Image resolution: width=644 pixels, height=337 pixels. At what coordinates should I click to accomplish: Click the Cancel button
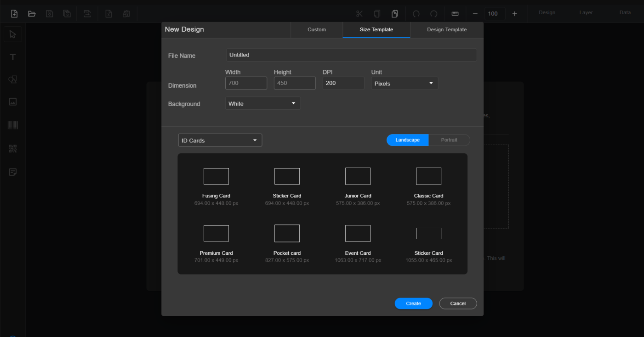pos(458,303)
